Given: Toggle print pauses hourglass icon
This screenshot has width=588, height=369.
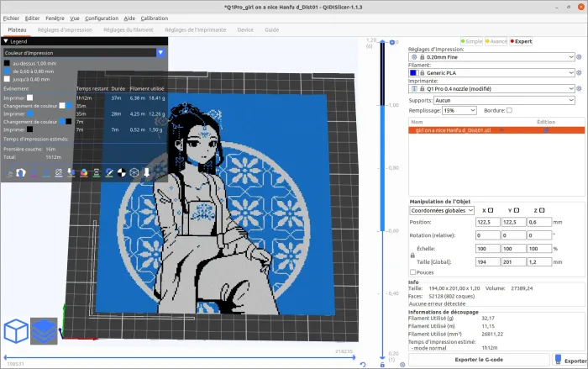Looking at the screenshot, I should point(97,172).
